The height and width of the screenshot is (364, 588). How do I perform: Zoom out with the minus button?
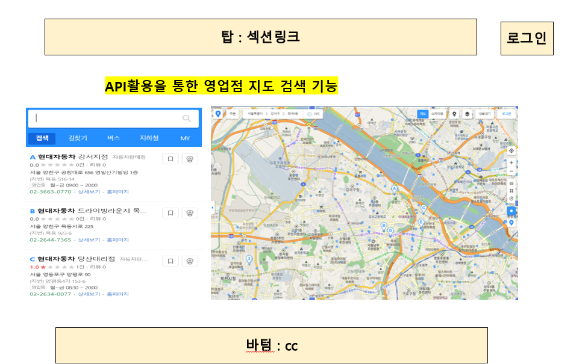511,171
